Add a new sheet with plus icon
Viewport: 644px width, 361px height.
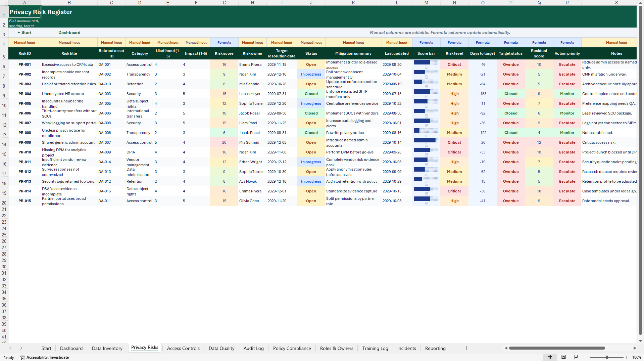coord(466,348)
